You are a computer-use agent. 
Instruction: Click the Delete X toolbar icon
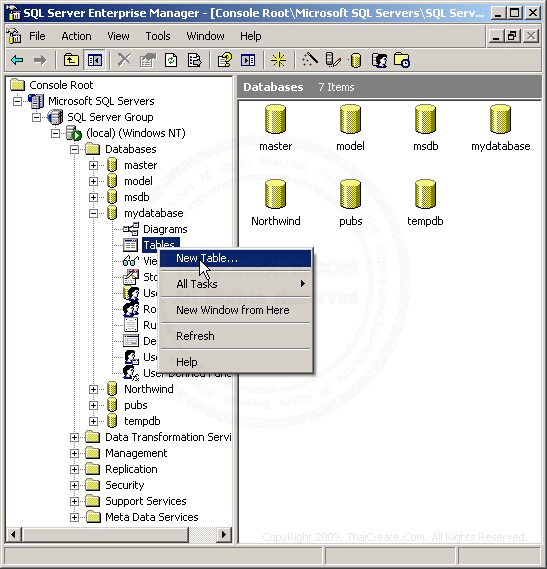pos(124,60)
